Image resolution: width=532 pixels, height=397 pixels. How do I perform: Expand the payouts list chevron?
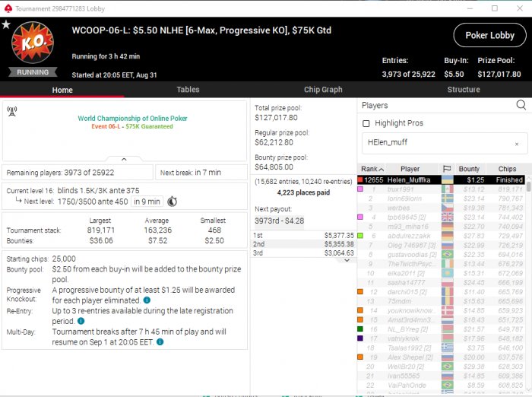347,260
